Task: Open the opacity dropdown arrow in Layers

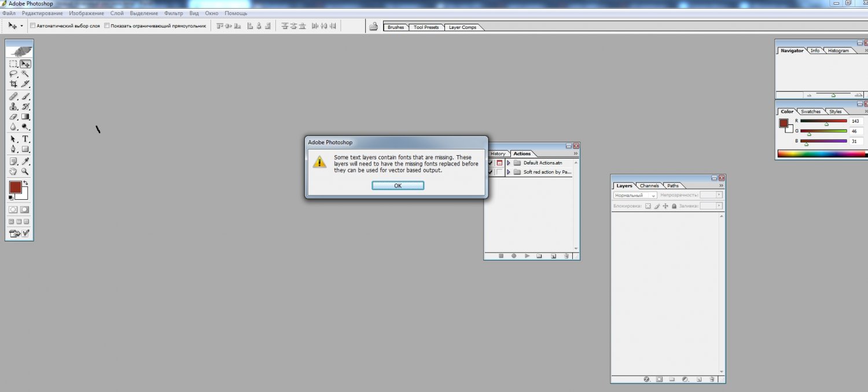Action: 719,195
